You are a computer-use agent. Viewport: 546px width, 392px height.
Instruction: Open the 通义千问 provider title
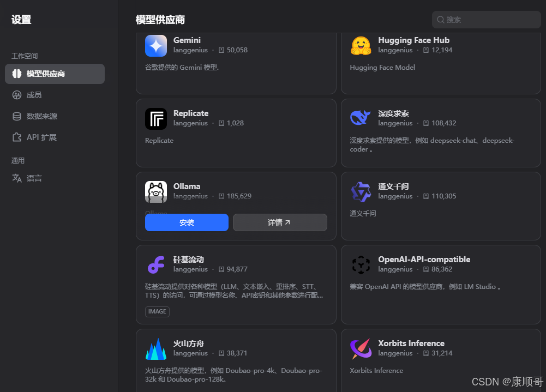tap(393, 186)
